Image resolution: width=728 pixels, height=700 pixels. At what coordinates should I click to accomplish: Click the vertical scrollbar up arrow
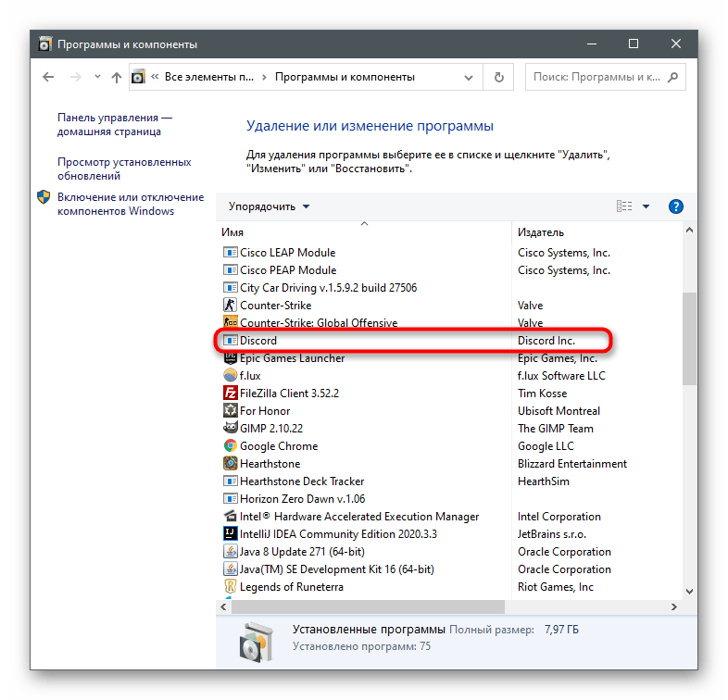(x=689, y=231)
